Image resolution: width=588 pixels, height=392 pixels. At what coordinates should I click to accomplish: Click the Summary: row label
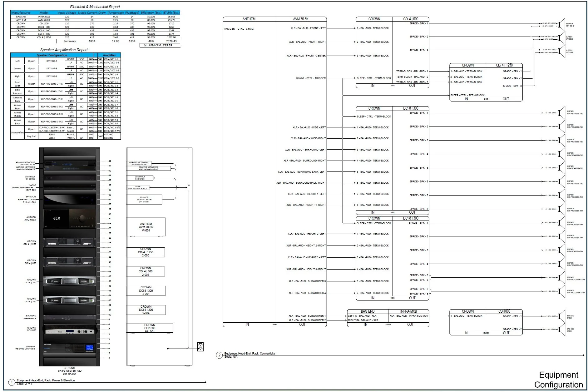(x=70, y=41)
